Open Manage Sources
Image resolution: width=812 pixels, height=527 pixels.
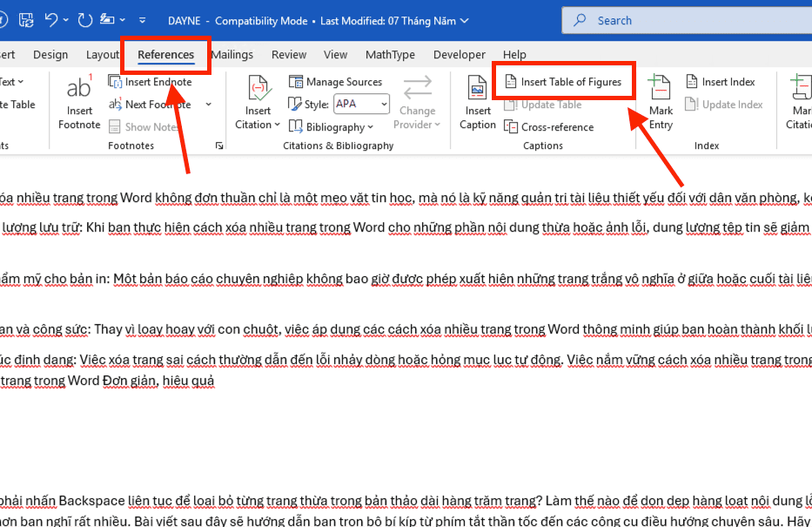point(335,82)
